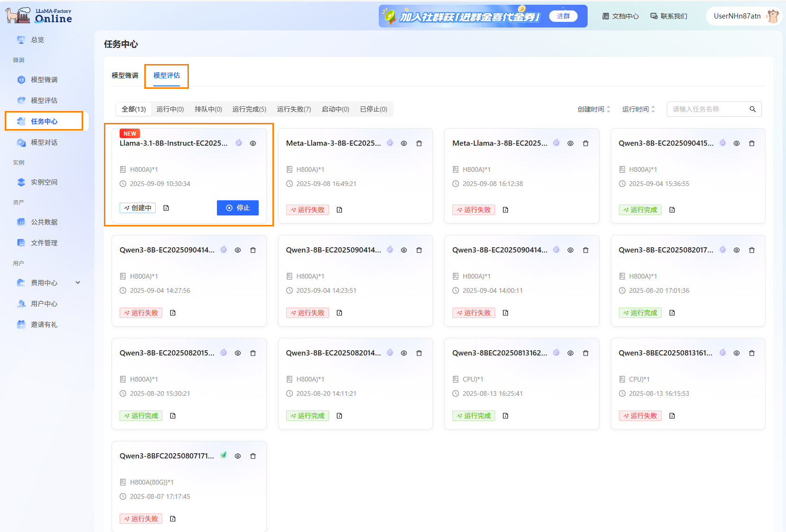
Task: View details eye icon on Llama-3.1-8B-Instruct card
Action: [253, 143]
